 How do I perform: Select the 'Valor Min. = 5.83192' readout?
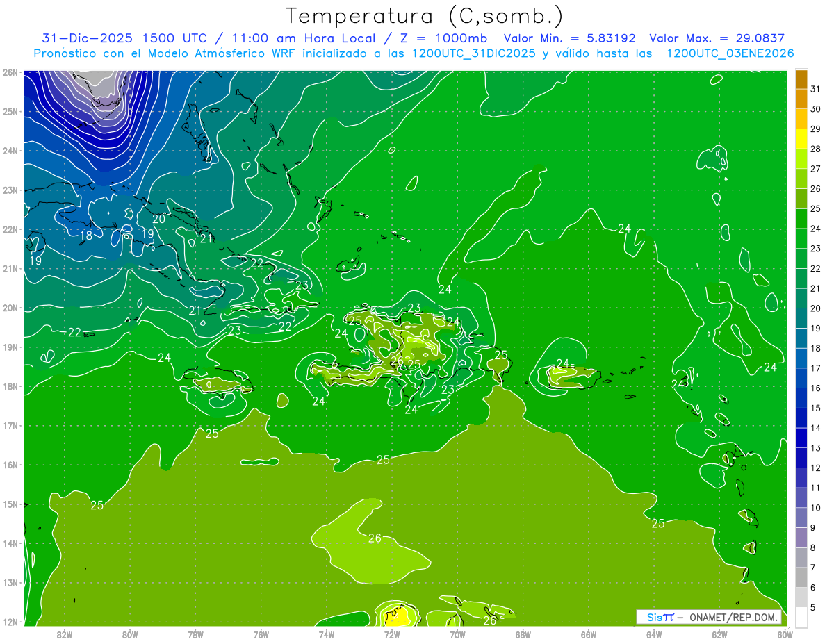(x=569, y=38)
